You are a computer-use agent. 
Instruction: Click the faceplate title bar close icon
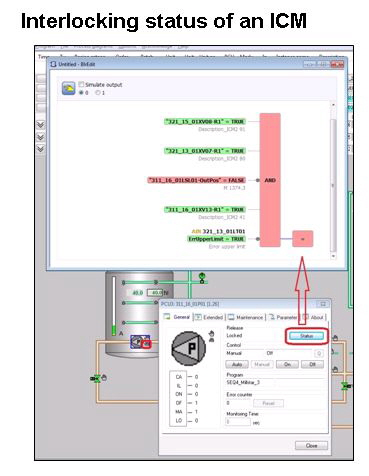point(323,304)
